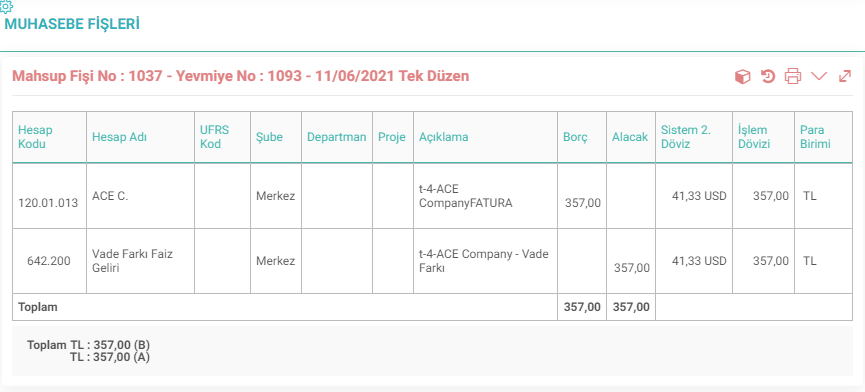Click the 3D box icon

tap(743, 77)
